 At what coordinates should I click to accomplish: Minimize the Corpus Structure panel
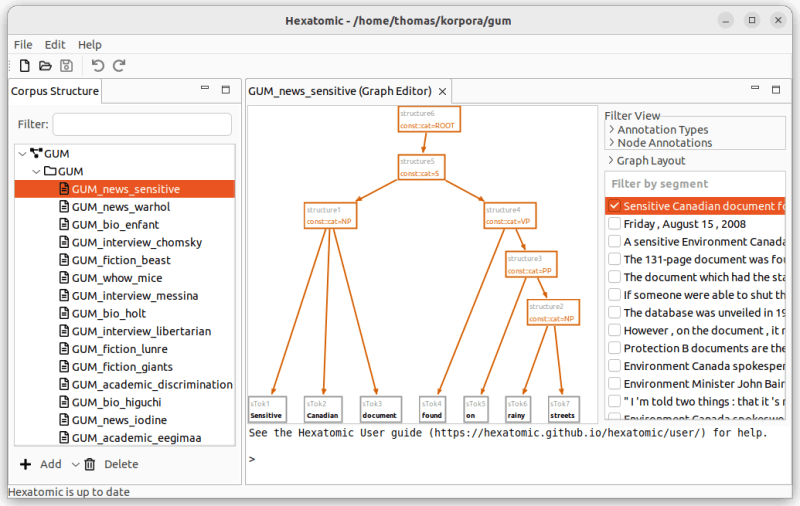(x=205, y=88)
